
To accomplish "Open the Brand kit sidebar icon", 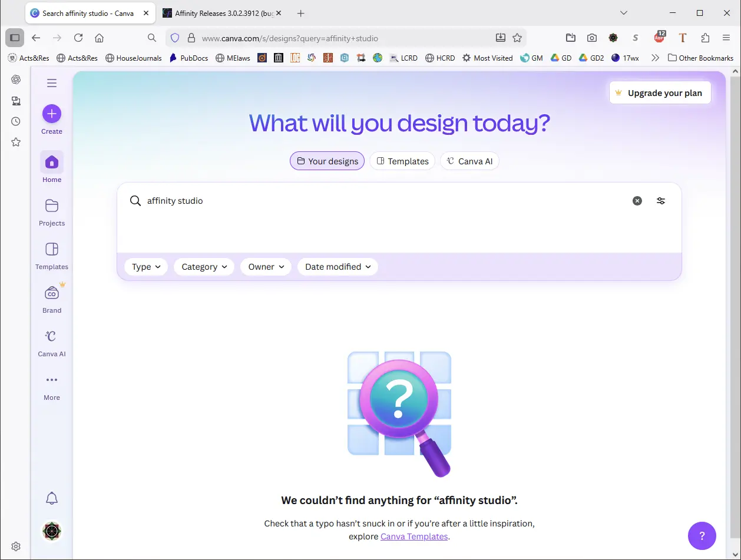I will coord(52,299).
